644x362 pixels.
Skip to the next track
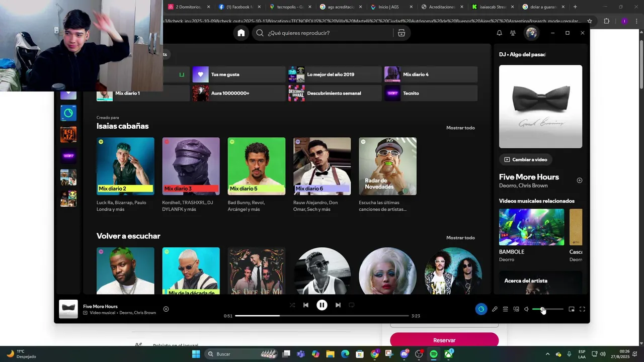coord(338,305)
